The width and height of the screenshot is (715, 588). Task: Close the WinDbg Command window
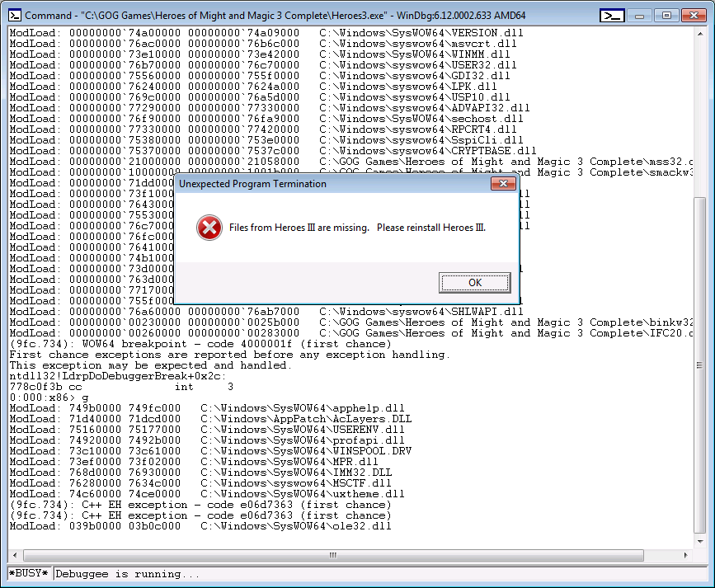[x=694, y=16]
